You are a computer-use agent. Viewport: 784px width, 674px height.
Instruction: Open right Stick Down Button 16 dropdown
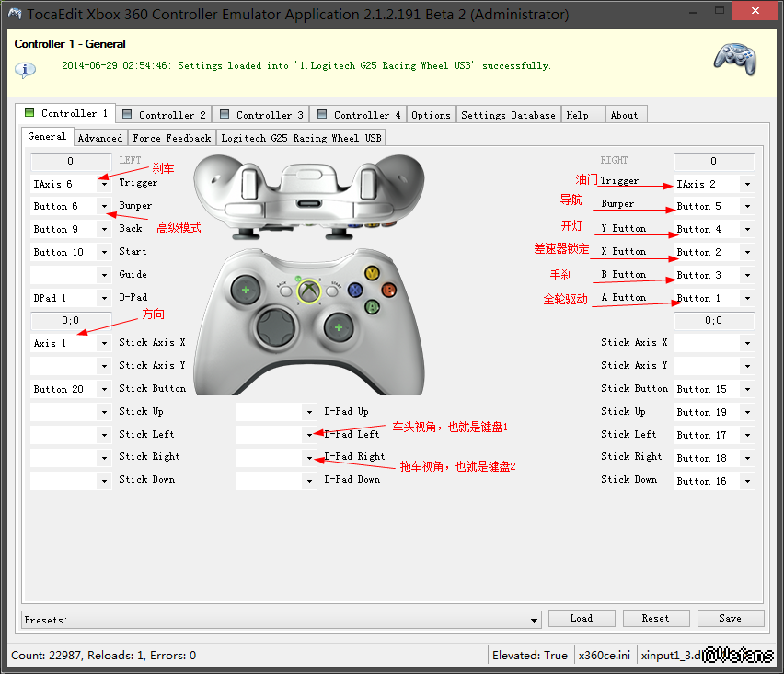747,481
